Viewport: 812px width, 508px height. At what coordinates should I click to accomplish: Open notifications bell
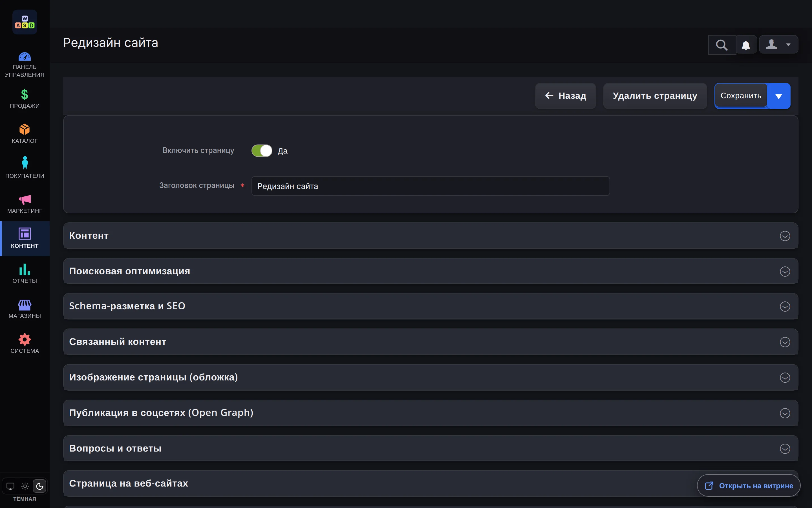[746, 45]
